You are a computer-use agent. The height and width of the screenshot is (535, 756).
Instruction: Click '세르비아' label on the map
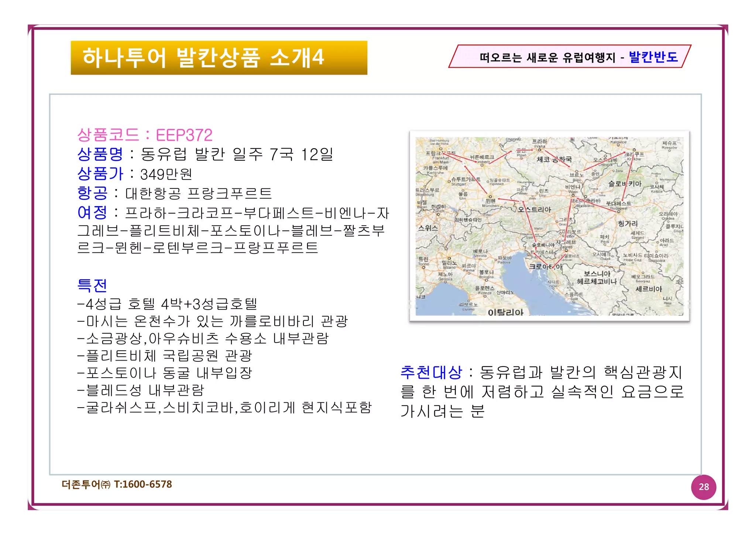(649, 289)
